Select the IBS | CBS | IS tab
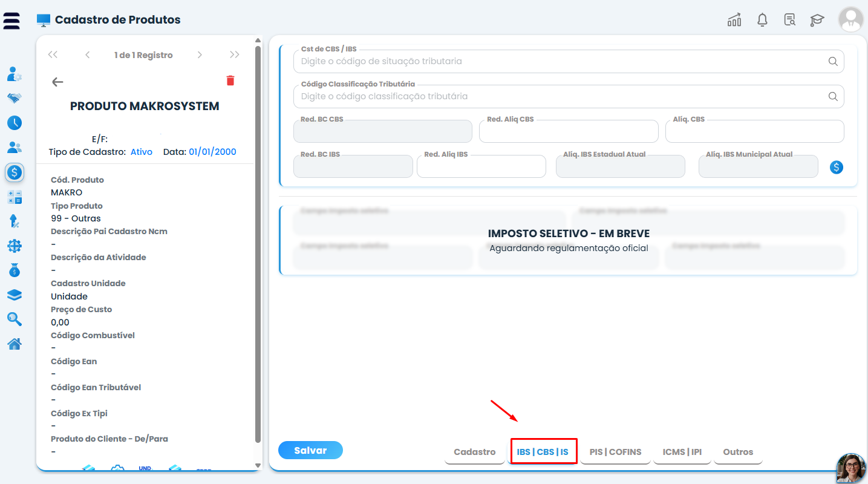This screenshot has width=868, height=484. (543, 452)
